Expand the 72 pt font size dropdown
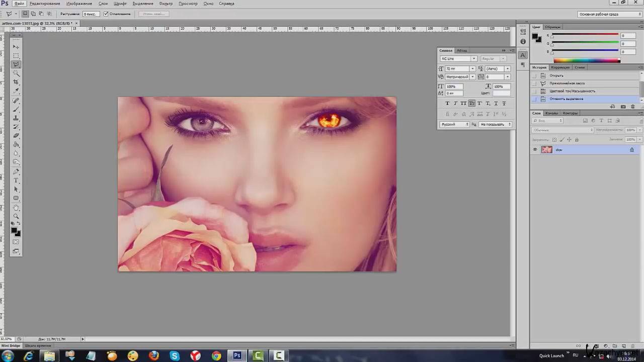 (x=472, y=68)
